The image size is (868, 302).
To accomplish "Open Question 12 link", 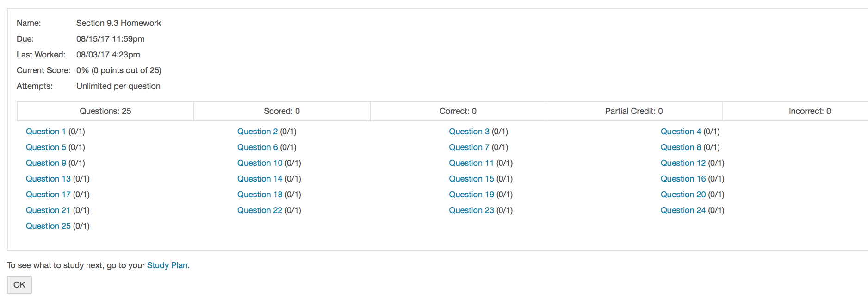I will pyautogui.click(x=683, y=163).
